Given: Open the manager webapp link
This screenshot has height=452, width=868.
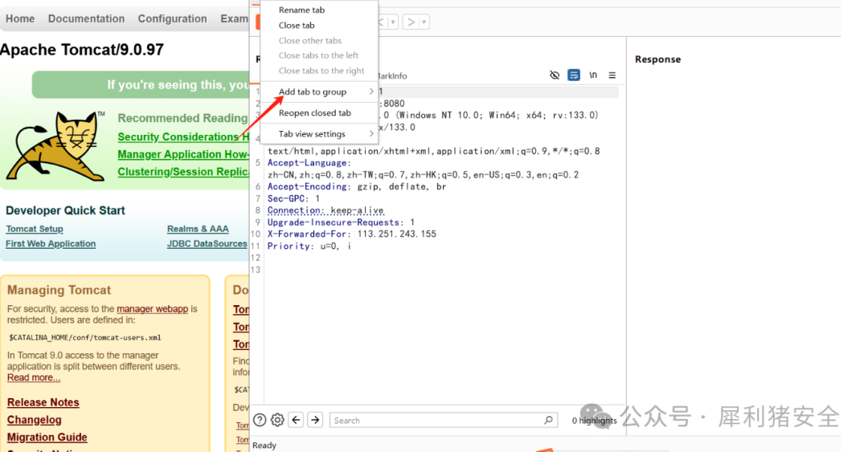Looking at the screenshot, I should click(x=152, y=309).
